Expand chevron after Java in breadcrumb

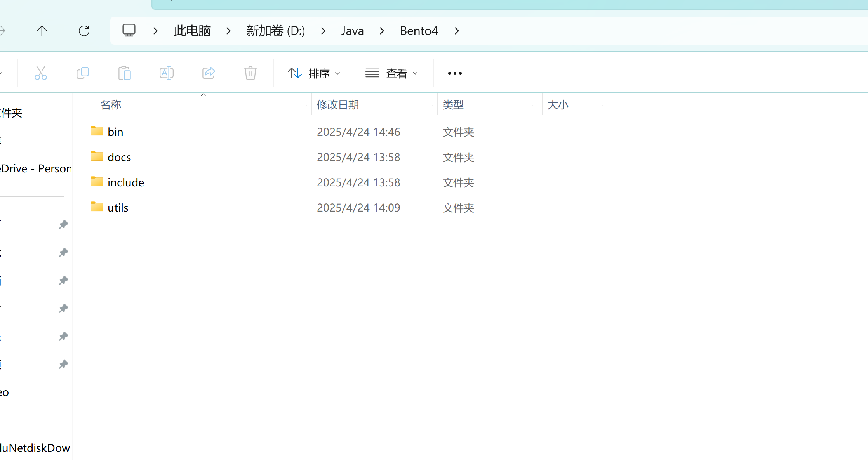(x=382, y=31)
